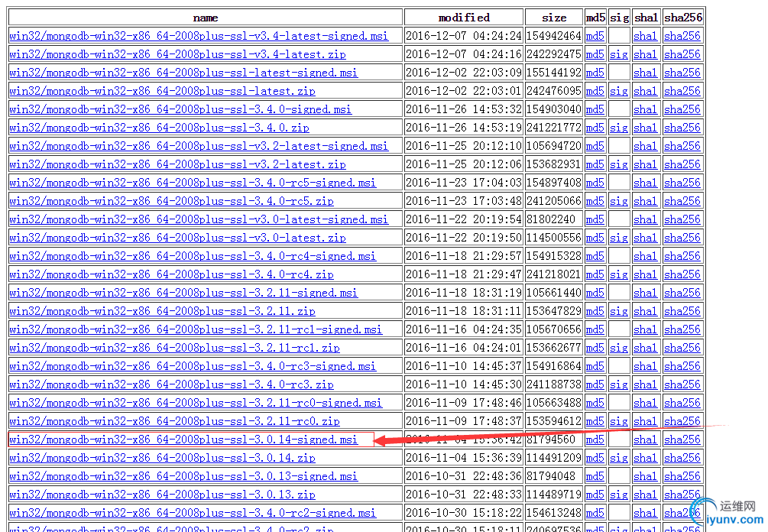This screenshot has width=768, height=532.
Task: Open sig file for ssl-3.4.0.zip
Action: pyautogui.click(x=619, y=128)
